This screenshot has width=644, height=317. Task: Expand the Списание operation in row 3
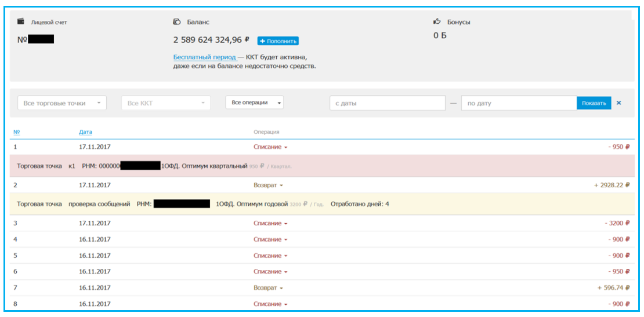(270, 224)
